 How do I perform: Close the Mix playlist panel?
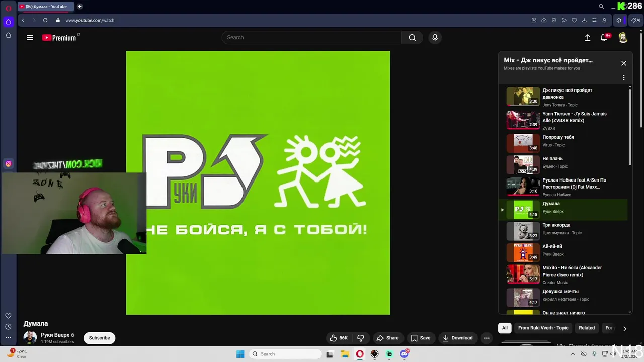pos(624,63)
